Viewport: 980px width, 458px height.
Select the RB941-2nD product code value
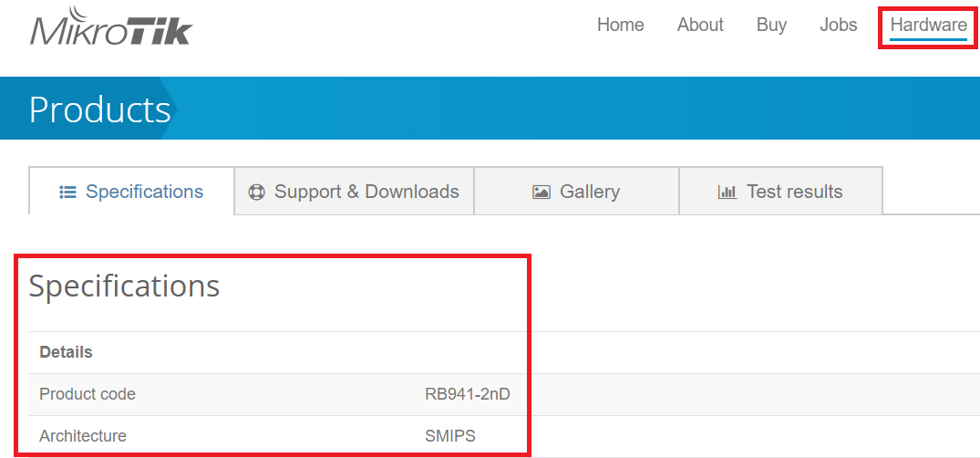coord(468,394)
